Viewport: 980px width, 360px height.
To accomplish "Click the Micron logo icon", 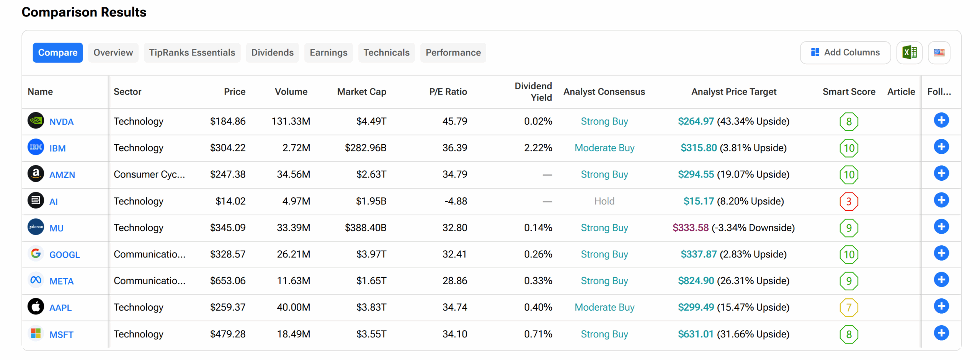I will click(x=36, y=227).
